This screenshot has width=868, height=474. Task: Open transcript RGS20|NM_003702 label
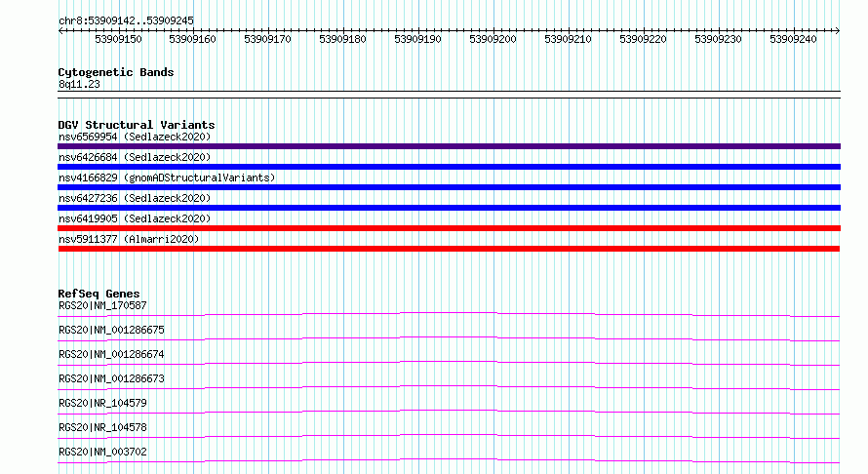pos(102,452)
